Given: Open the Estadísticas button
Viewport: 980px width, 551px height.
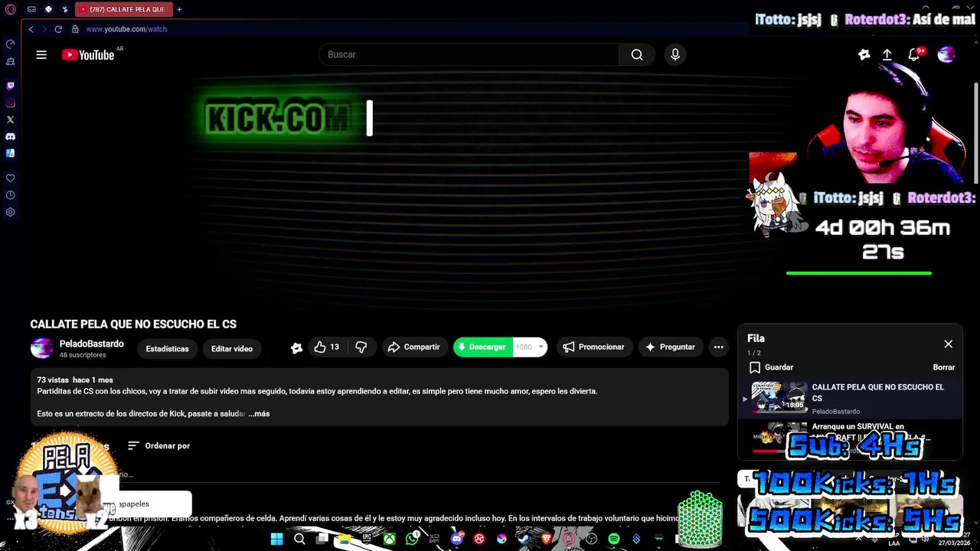Looking at the screenshot, I should (167, 349).
